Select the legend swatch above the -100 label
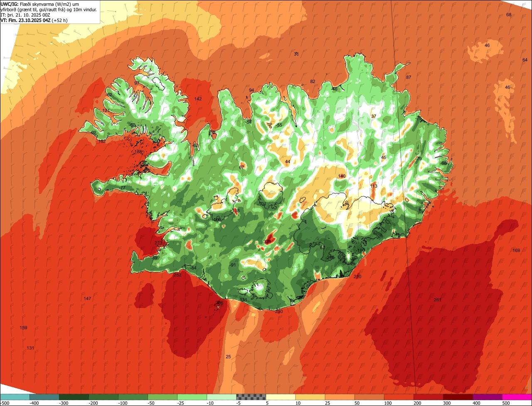This screenshot has width=532, height=406. coord(133,397)
